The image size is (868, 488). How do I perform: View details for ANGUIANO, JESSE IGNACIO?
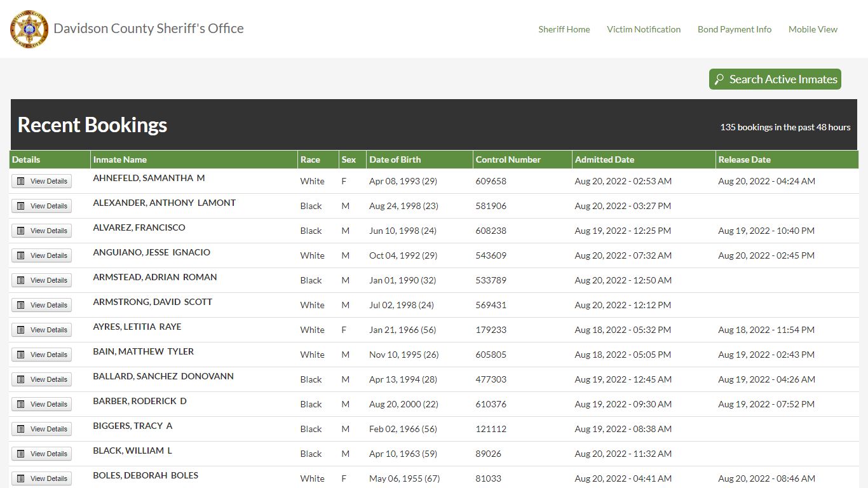pos(42,255)
